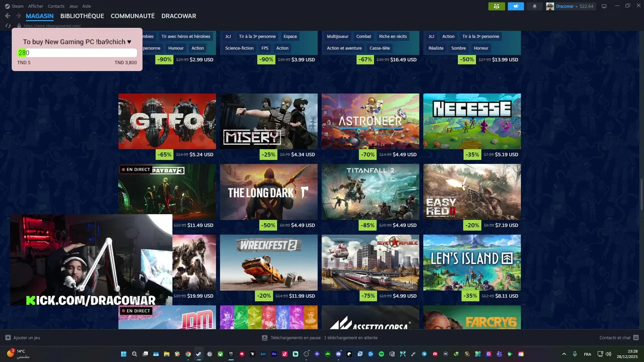This screenshot has height=362, width=644.
Task: Go forward with the right arrow
Action: point(19,16)
